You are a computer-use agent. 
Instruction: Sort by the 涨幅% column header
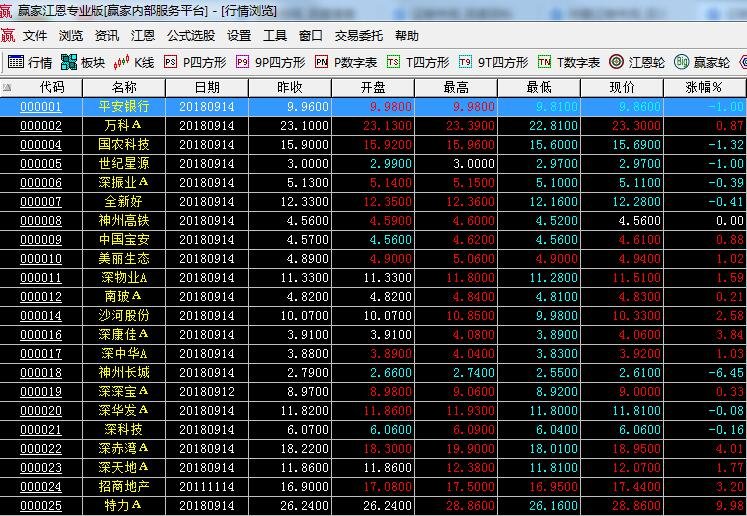click(705, 88)
